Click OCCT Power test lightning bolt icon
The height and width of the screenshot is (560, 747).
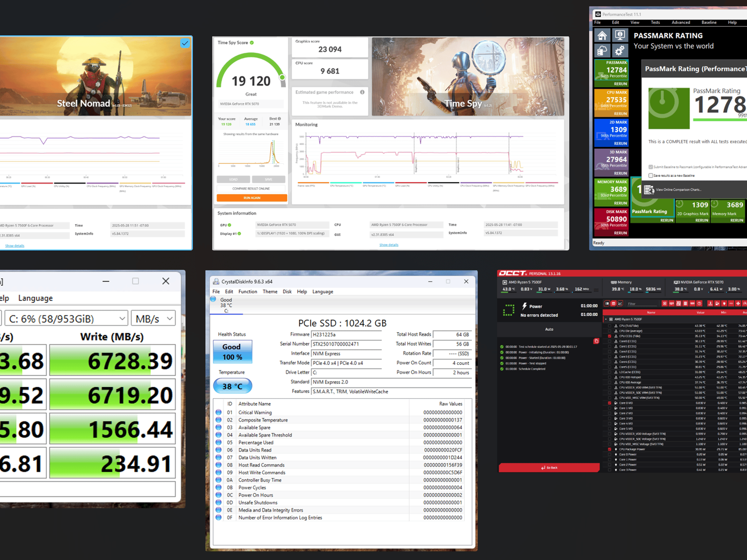point(525,306)
